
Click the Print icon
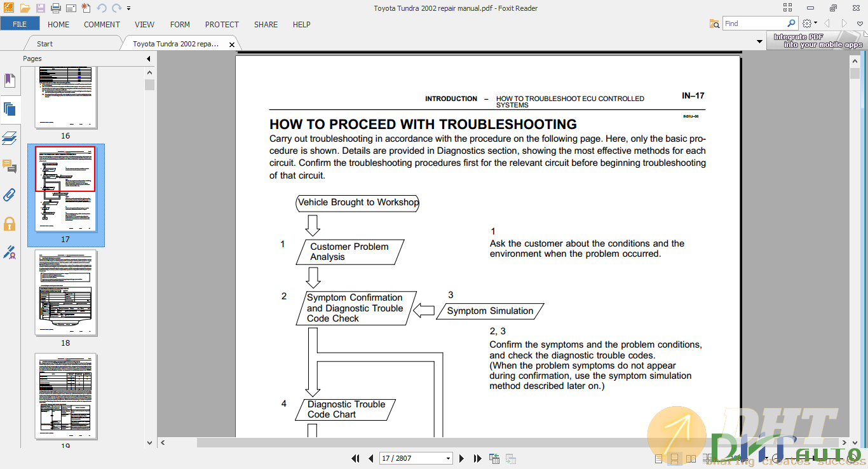(56, 8)
